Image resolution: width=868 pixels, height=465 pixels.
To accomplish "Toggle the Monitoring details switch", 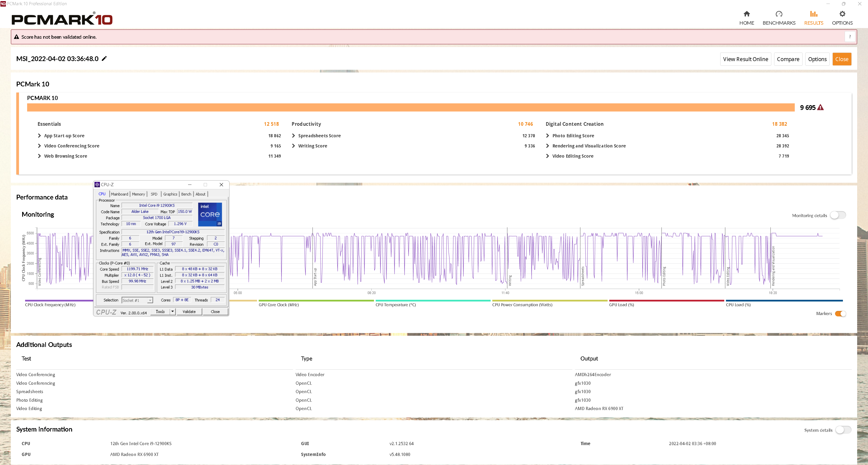I will click(x=838, y=215).
